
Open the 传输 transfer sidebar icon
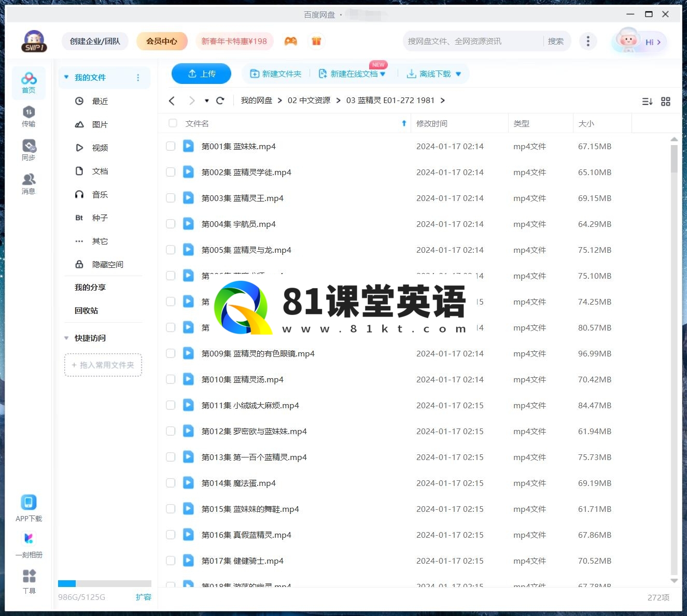coord(29,116)
